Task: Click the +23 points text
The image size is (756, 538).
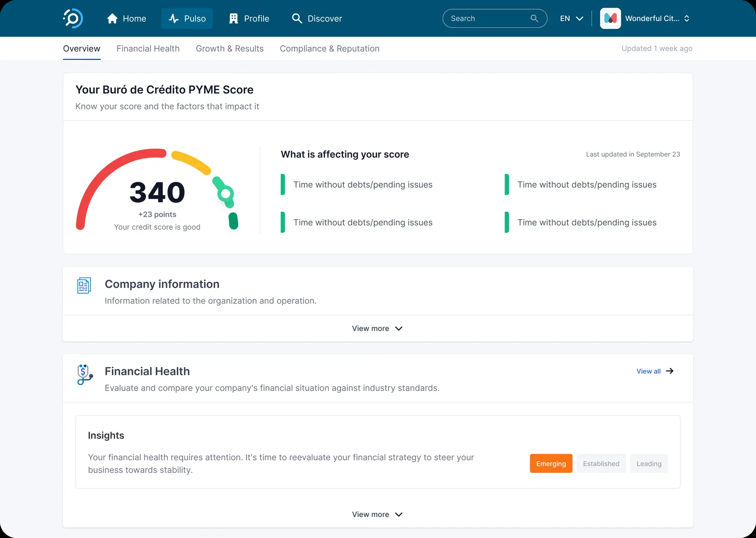Action: click(157, 214)
